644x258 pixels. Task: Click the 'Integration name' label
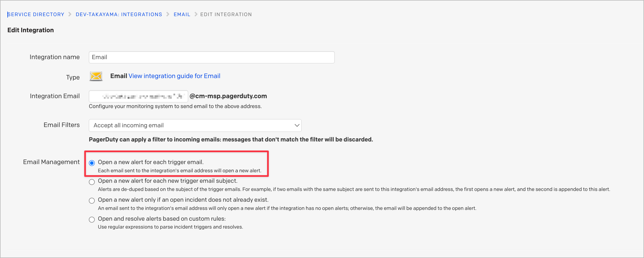[x=55, y=57]
